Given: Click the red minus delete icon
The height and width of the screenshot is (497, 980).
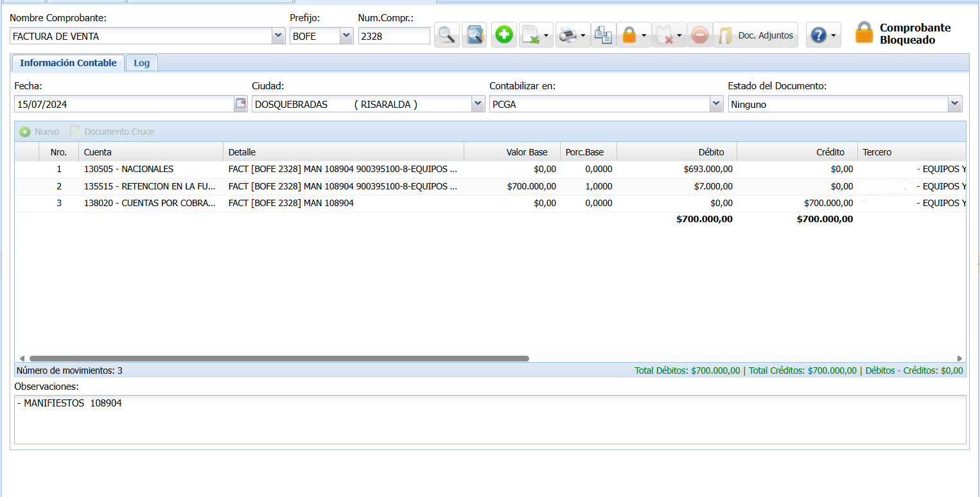Looking at the screenshot, I should (x=700, y=35).
